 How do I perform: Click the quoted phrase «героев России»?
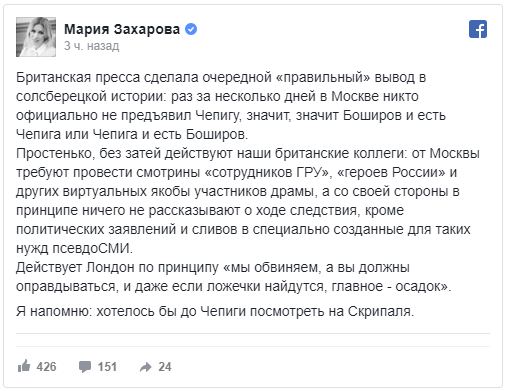click(391, 172)
